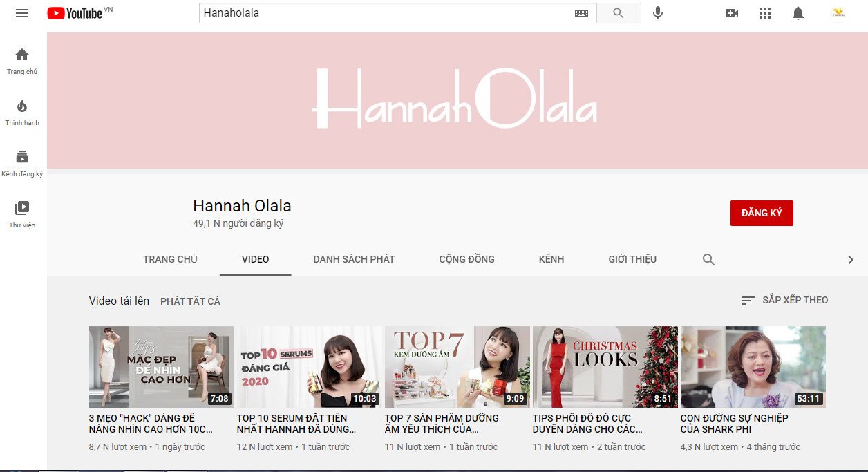
Task: Click the channel search magnifier icon
Action: [x=708, y=260]
